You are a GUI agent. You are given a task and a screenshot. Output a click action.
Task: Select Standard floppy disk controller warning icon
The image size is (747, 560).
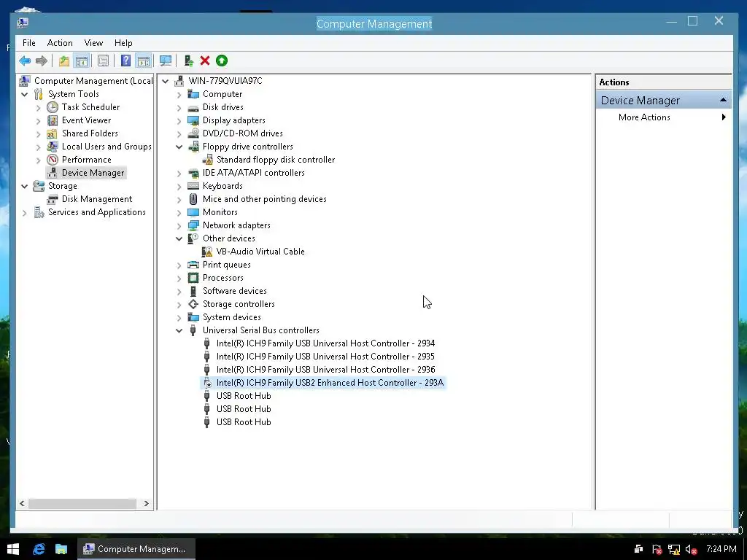point(208,160)
